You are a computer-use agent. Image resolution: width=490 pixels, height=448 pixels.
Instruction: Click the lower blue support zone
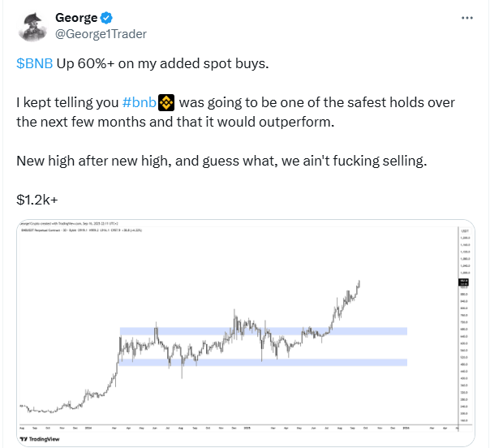(263, 363)
